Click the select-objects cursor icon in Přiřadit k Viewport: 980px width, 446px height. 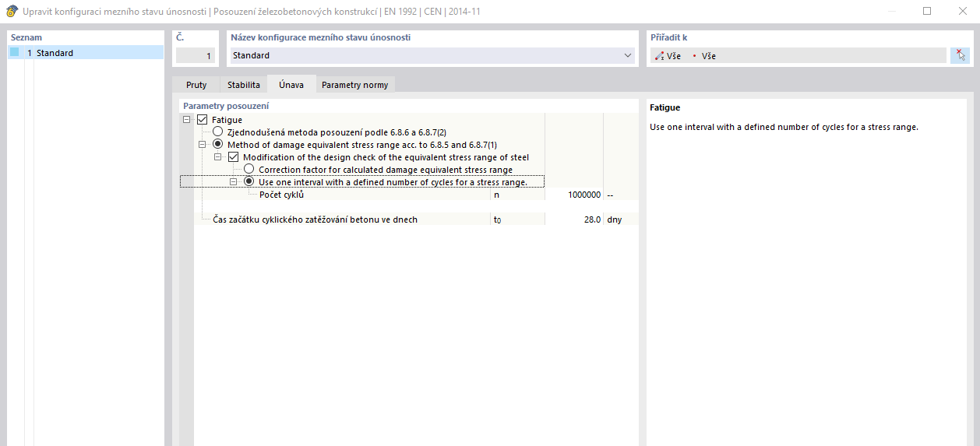click(960, 55)
